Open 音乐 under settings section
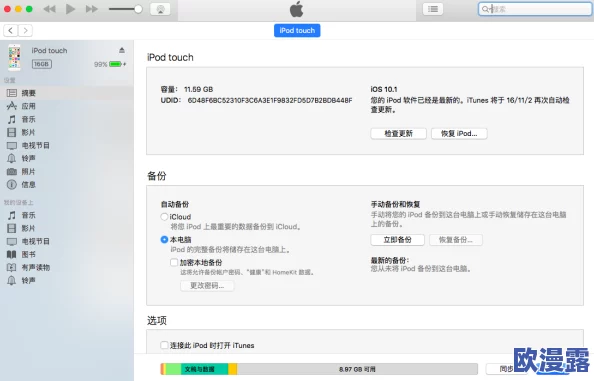594x381 pixels. pos(67,119)
